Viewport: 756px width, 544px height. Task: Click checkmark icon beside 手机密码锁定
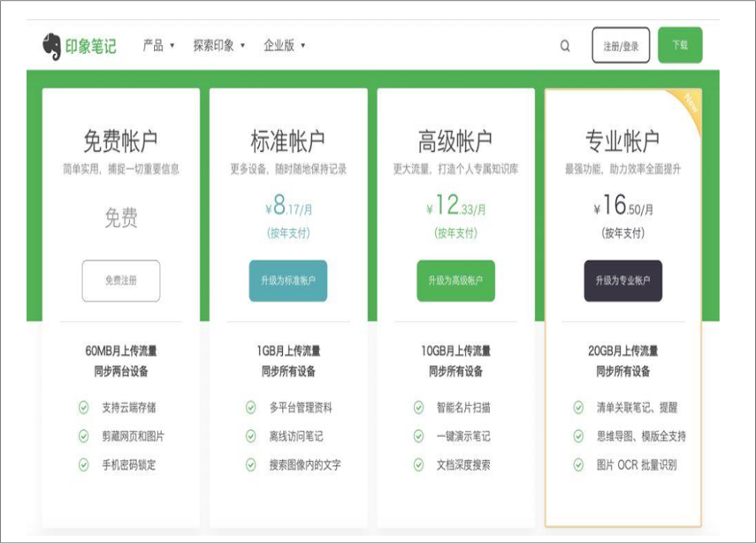(83, 465)
